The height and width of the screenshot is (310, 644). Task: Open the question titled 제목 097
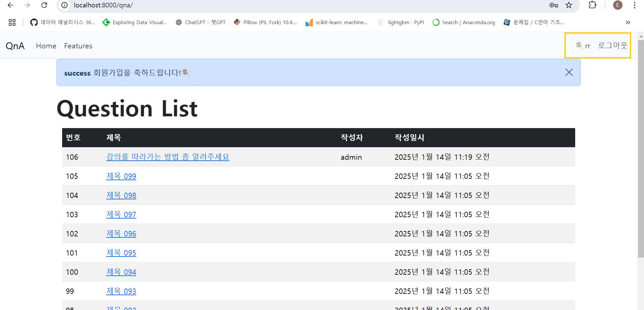[121, 214]
